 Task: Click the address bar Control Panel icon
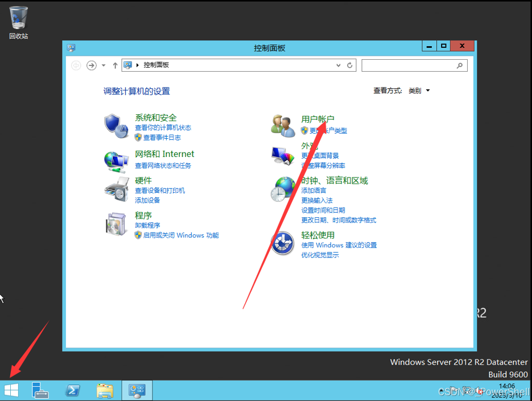coord(127,65)
